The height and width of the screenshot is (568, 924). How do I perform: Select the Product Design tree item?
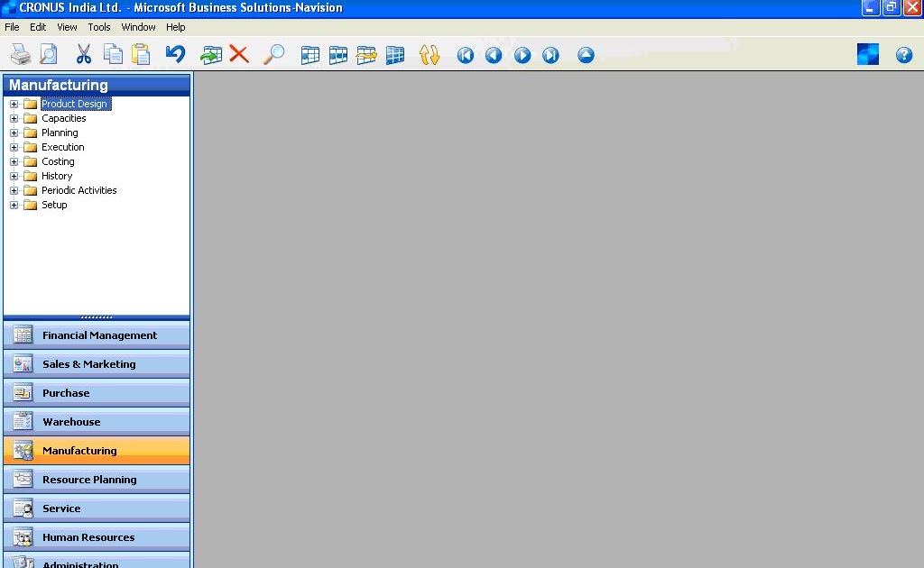[x=74, y=104]
